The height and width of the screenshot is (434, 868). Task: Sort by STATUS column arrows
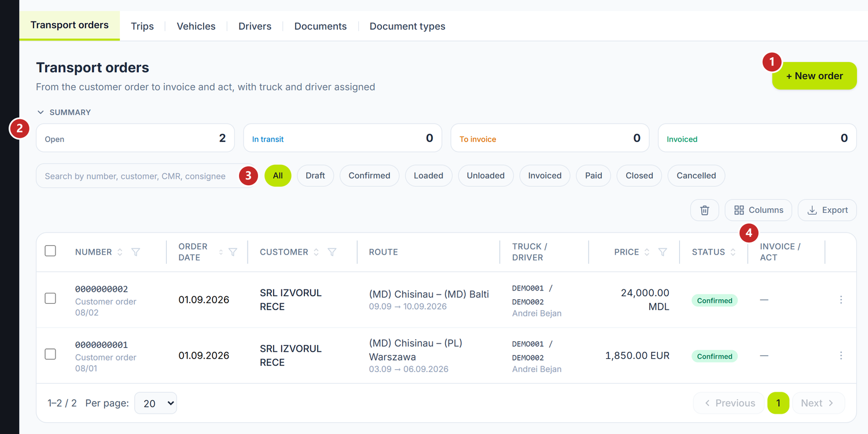coord(733,252)
